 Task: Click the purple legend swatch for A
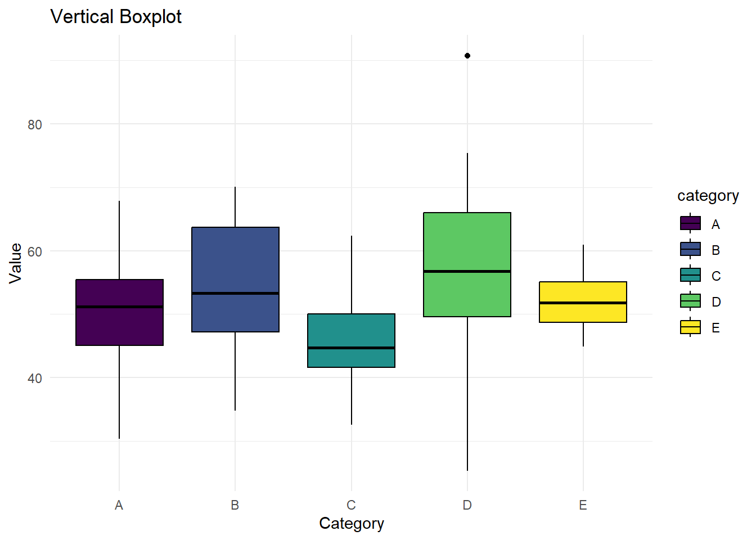pyautogui.click(x=690, y=224)
